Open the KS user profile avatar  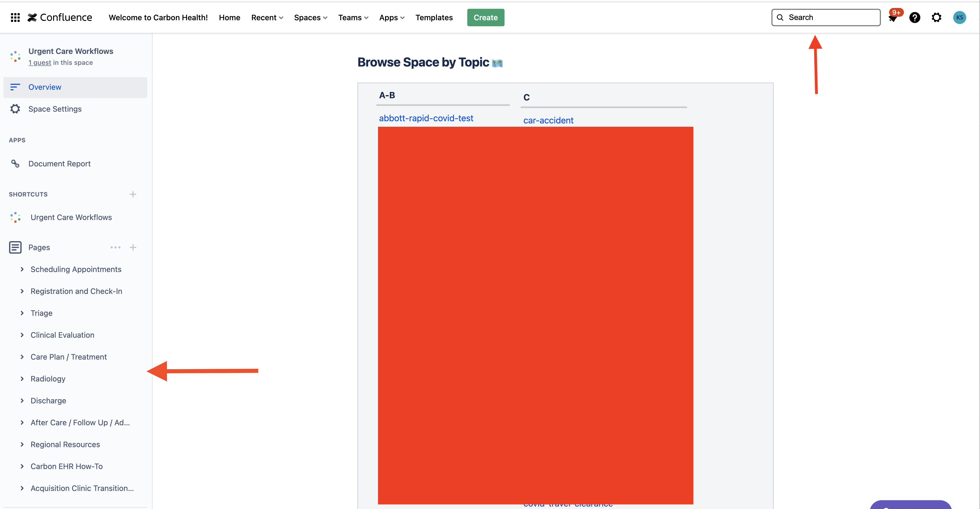click(959, 18)
